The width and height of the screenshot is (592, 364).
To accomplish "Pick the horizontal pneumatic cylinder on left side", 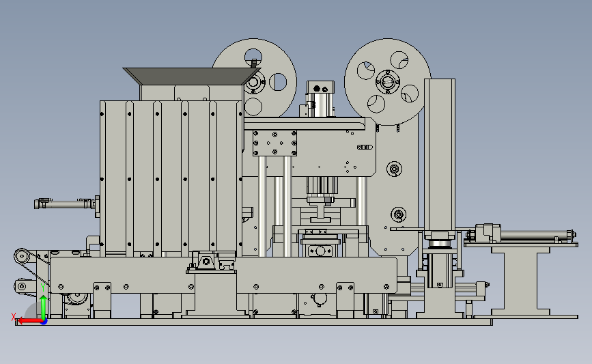I will [x=66, y=204].
